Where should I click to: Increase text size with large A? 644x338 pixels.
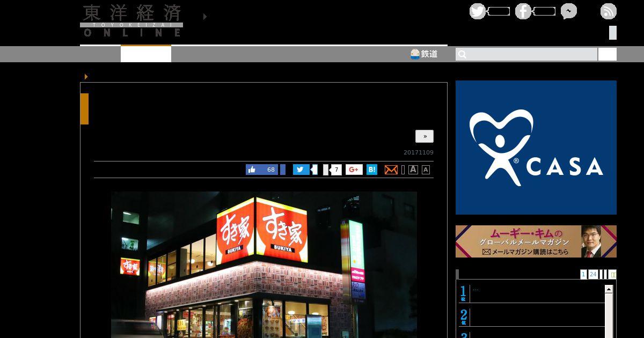(x=413, y=170)
